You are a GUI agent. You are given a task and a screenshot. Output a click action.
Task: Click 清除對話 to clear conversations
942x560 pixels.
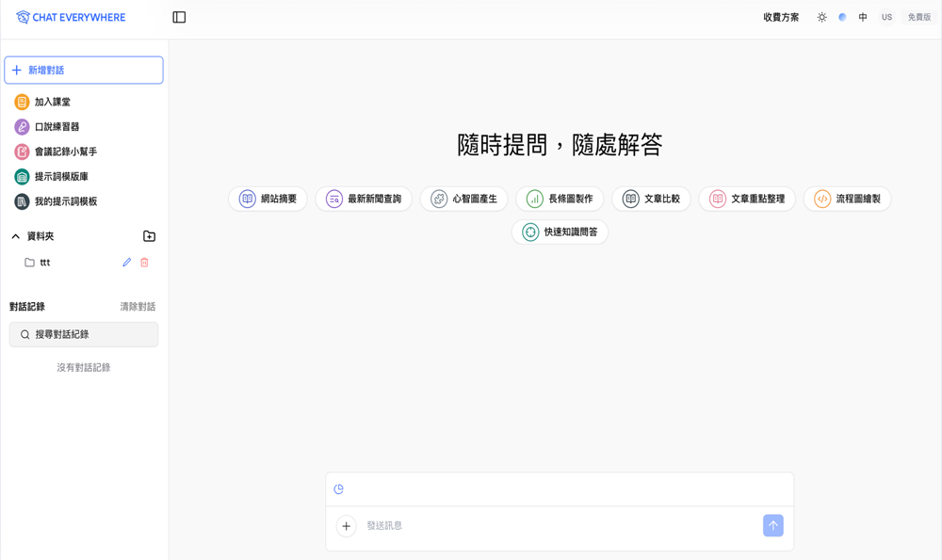[x=138, y=307]
